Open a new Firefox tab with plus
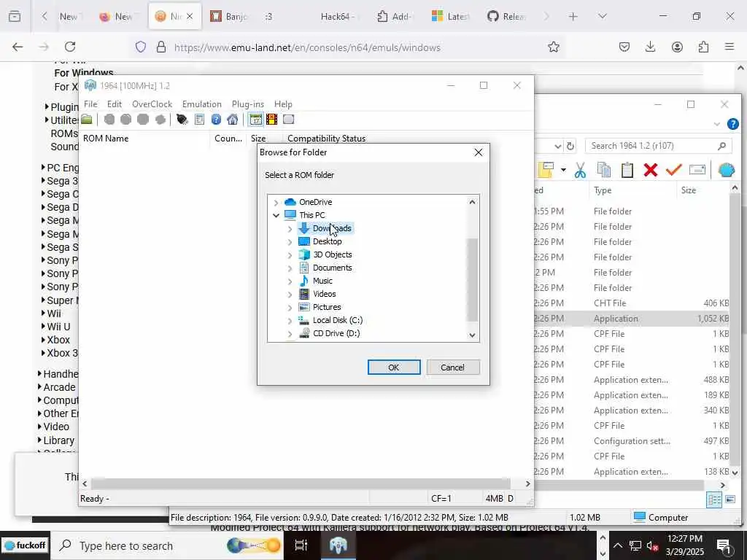 pyautogui.click(x=573, y=16)
